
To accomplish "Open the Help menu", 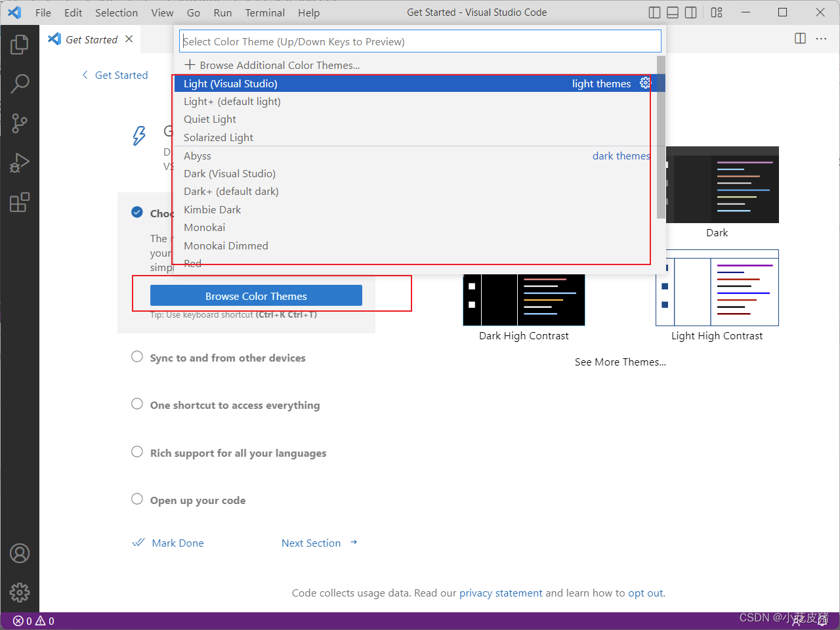I will pos(308,12).
